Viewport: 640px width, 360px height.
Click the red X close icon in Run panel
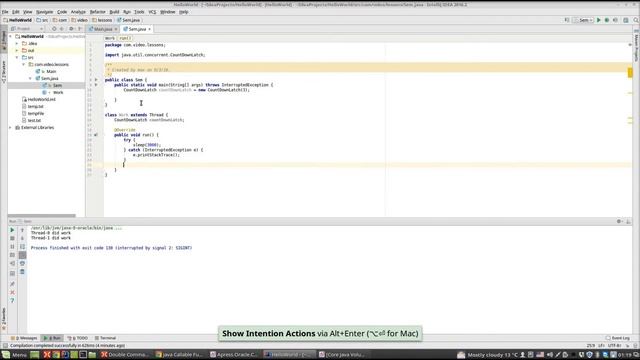tap(12, 292)
